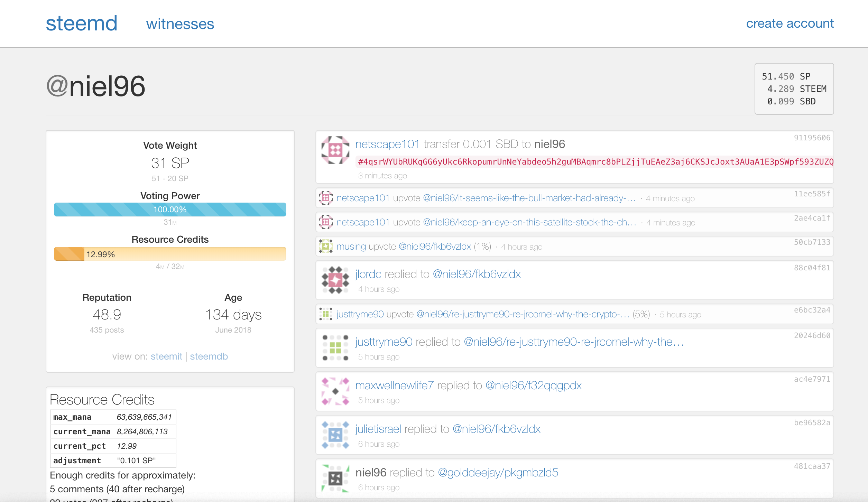Select the current_mana value 8,264,806,113
The image size is (868, 502).
[142, 431]
